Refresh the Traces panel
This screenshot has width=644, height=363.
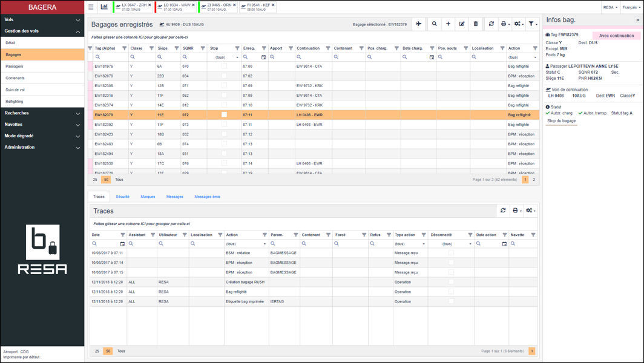click(503, 210)
